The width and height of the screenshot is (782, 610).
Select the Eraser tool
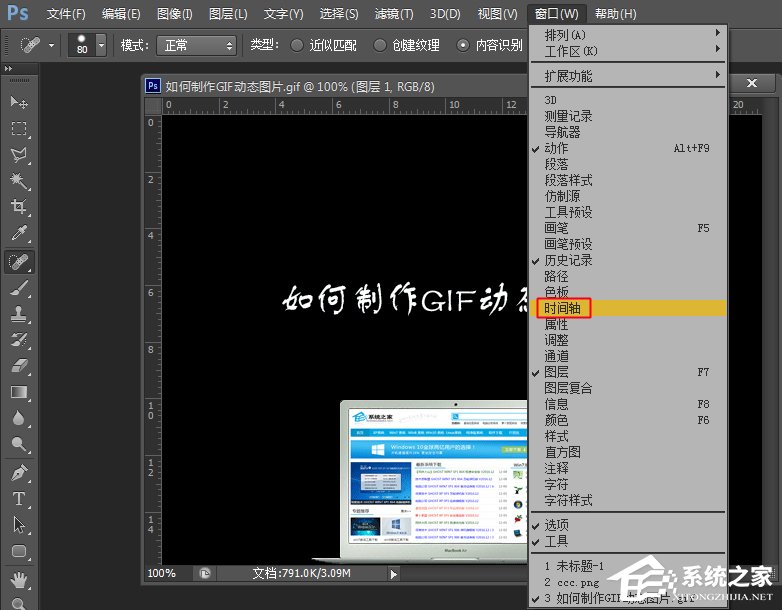tap(19, 367)
